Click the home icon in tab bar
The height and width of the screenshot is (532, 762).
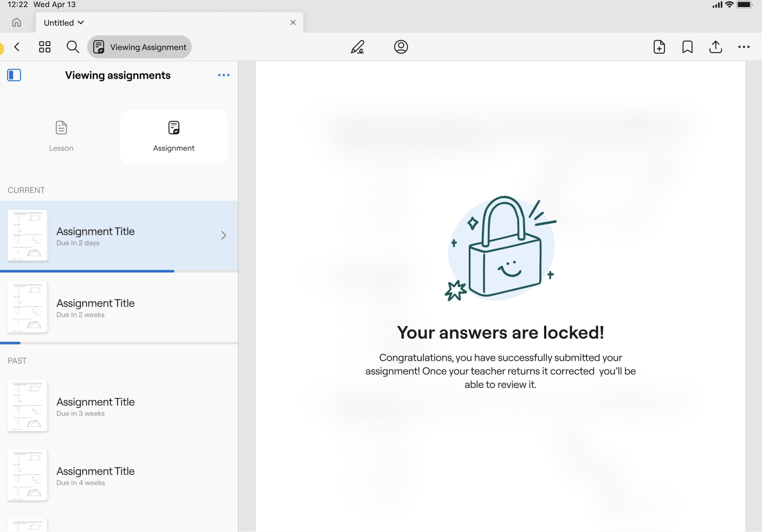pyautogui.click(x=17, y=23)
